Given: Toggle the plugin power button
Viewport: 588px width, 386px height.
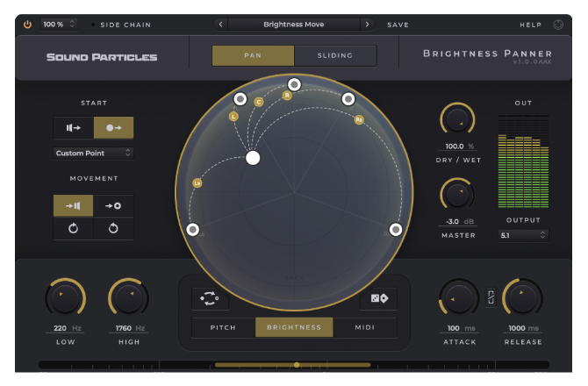Looking at the screenshot, I should click(x=27, y=25).
